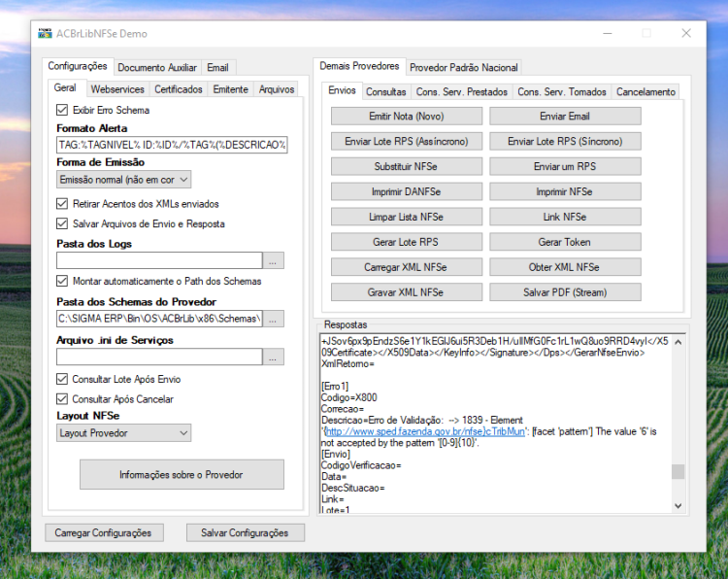This screenshot has width=728, height=579.
Task: Click Gravar XML NFSe button
Action: coord(407,292)
